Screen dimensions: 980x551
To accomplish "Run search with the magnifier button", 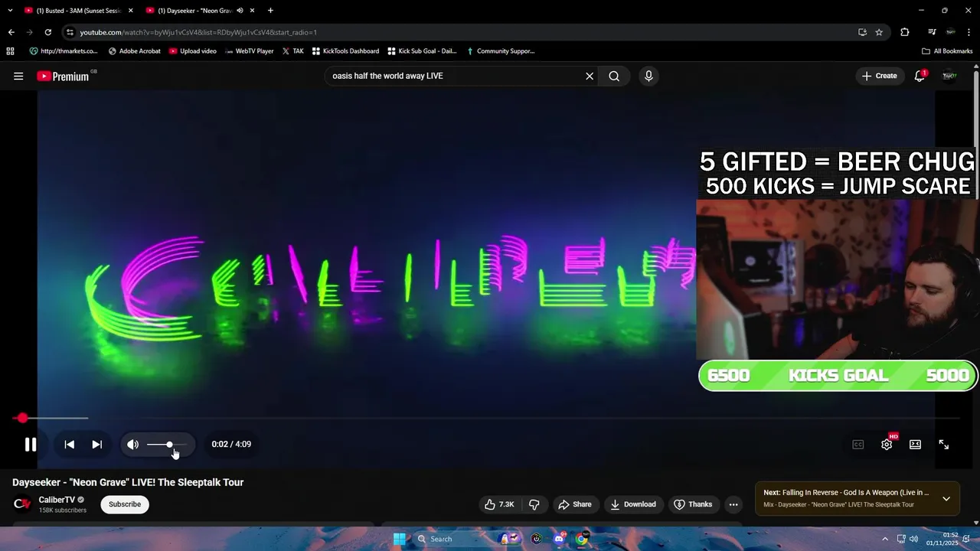I will (x=614, y=76).
